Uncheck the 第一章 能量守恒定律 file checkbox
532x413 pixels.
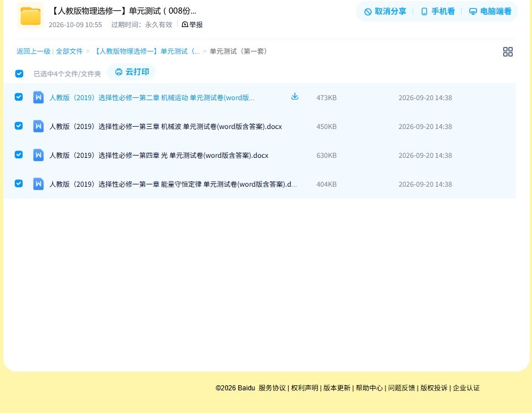click(x=19, y=183)
